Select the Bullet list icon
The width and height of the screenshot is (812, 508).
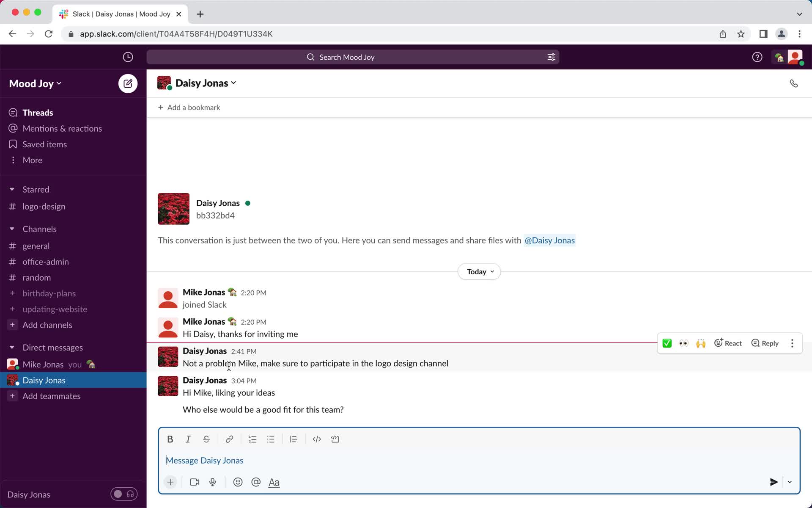tap(271, 439)
